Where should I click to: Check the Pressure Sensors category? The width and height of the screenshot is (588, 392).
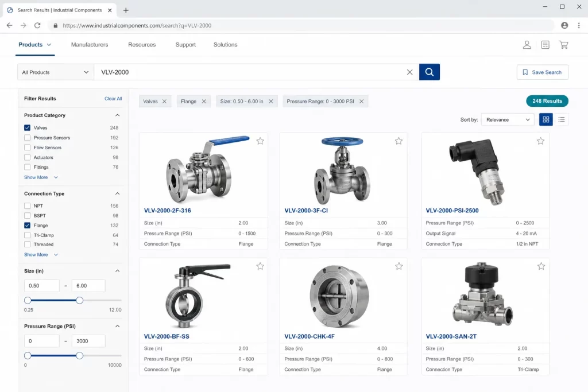28,138
